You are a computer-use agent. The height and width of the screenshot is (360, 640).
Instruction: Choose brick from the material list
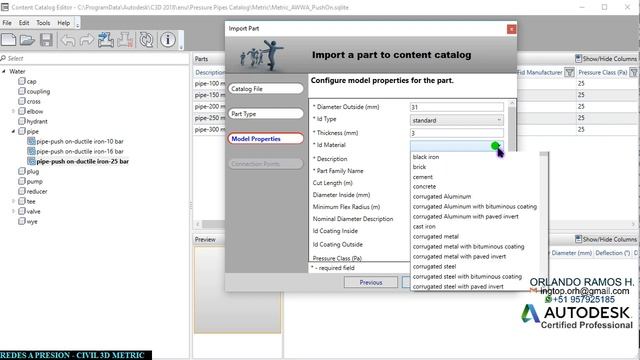pyautogui.click(x=419, y=167)
